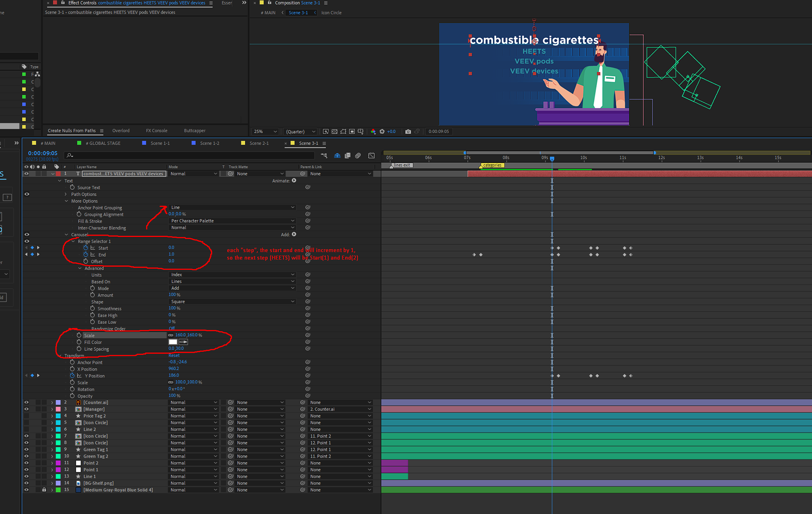Open the show channel RGB menu
The image size is (812, 514).
click(373, 131)
